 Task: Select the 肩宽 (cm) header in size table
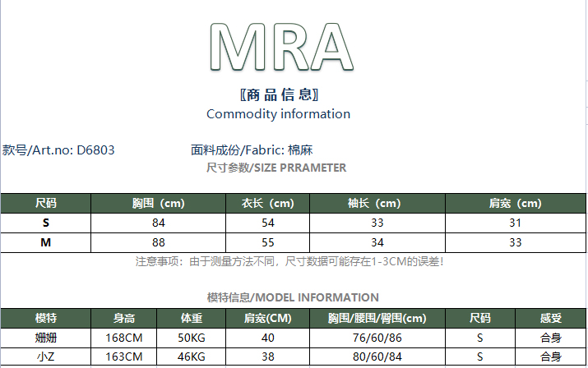point(516,204)
